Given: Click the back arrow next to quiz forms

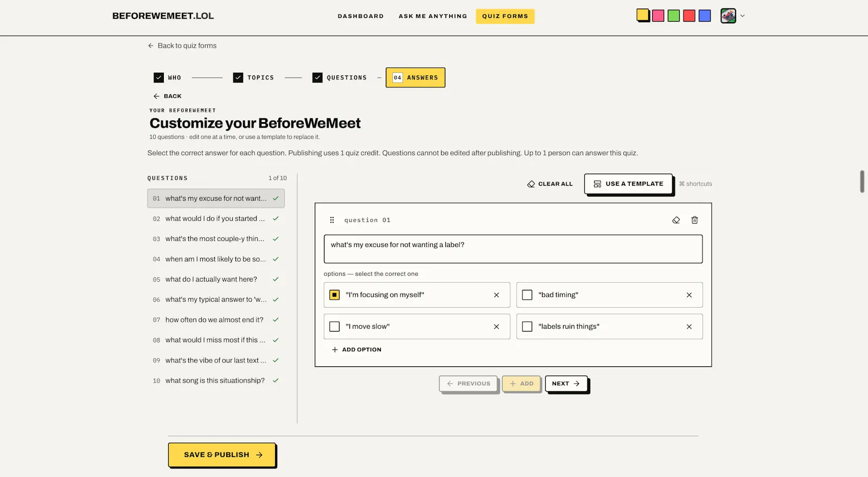Looking at the screenshot, I should click(151, 46).
